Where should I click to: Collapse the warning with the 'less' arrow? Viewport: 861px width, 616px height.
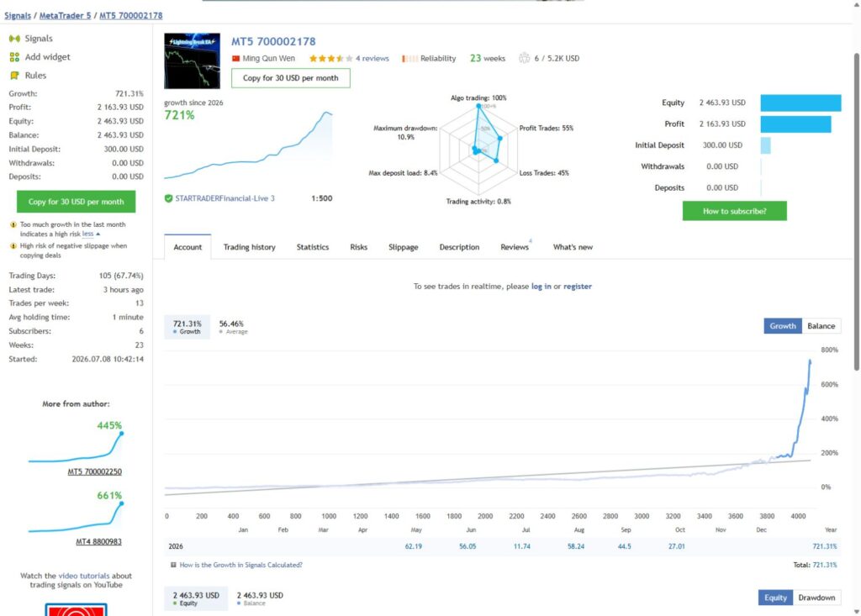click(x=91, y=234)
